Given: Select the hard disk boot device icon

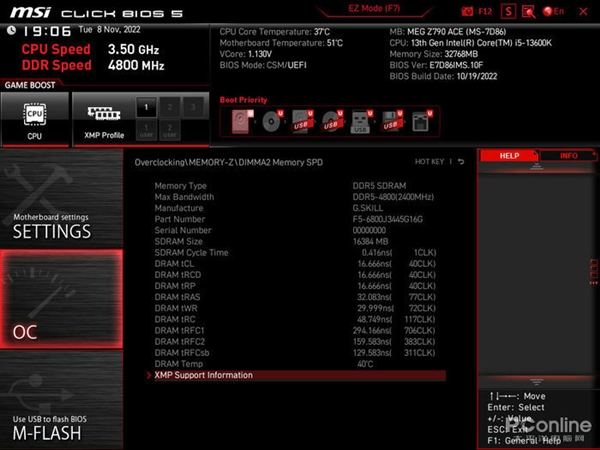Looking at the screenshot, I should [242, 121].
